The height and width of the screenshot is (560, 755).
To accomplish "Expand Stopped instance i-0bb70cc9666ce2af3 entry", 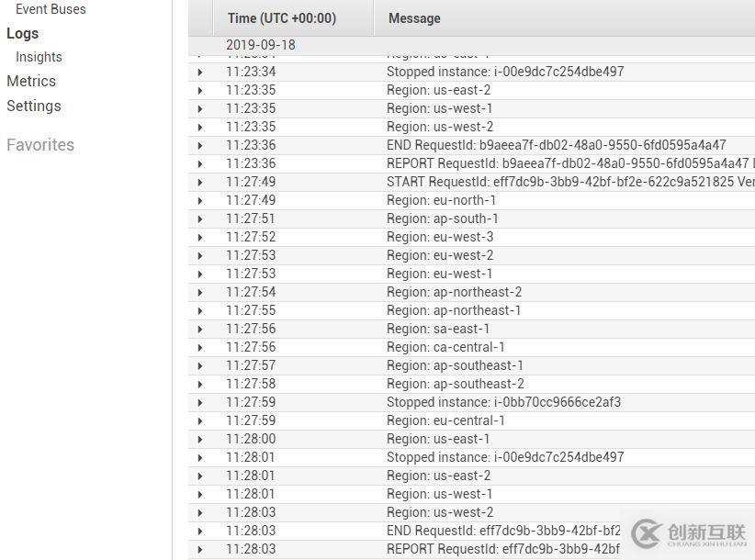I will click(200, 403).
